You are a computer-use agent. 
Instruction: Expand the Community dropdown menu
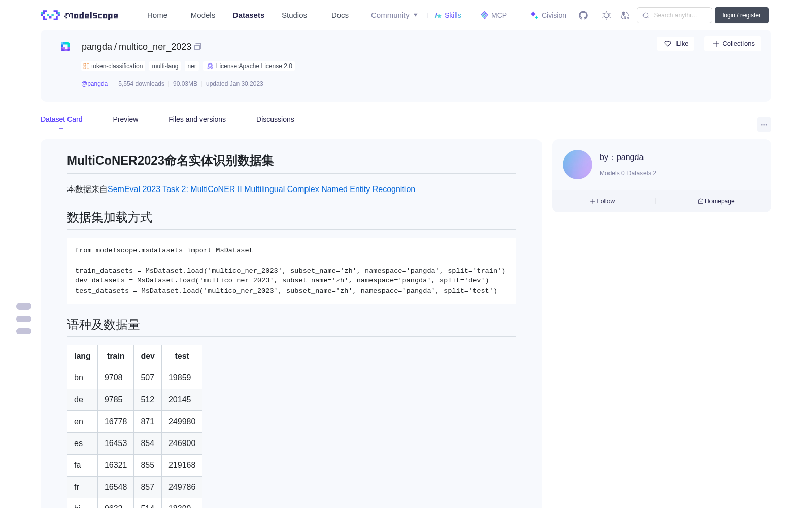pyautogui.click(x=394, y=15)
